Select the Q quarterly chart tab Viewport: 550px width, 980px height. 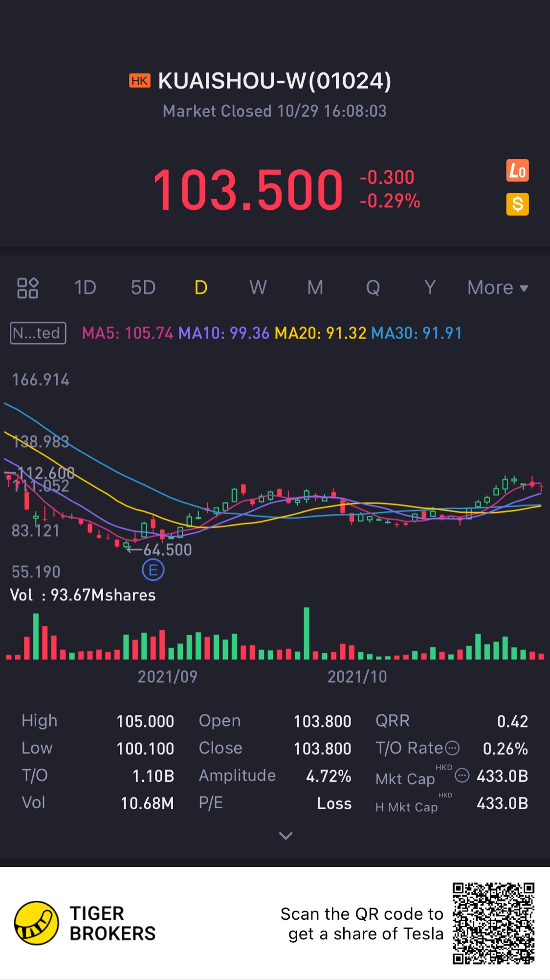(x=373, y=288)
